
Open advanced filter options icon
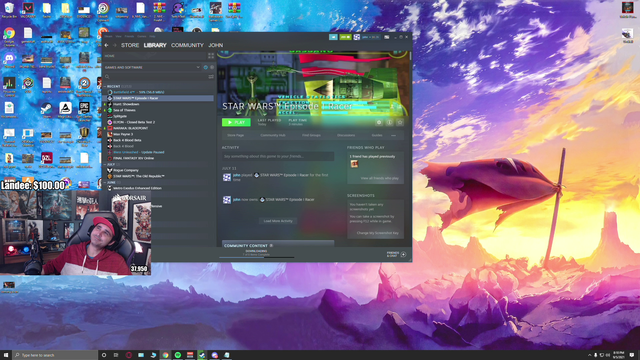pyautogui.click(x=211, y=77)
